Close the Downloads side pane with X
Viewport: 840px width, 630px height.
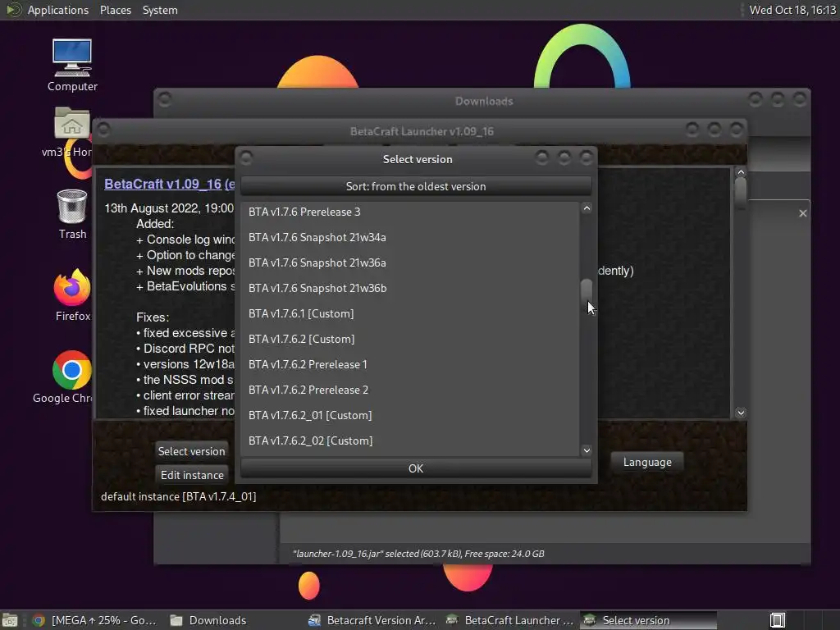click(x=802, y=213)
